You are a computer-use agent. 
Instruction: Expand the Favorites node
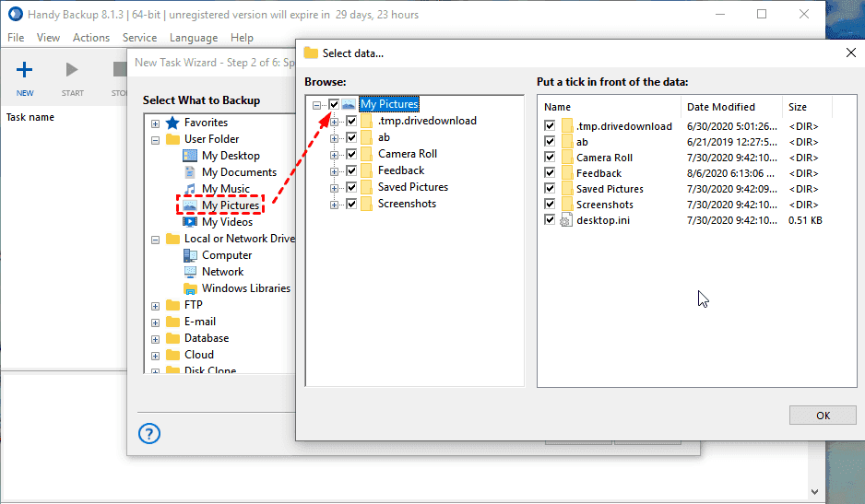(x=155, y=123)
